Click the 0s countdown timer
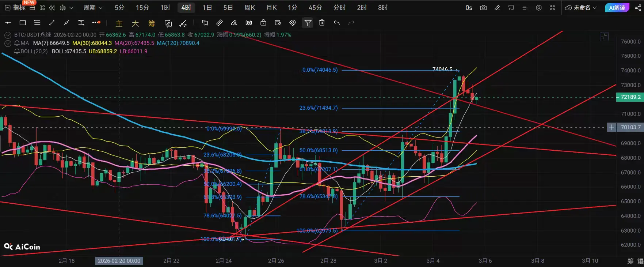 pyautogui.click(x=469, y=8)
